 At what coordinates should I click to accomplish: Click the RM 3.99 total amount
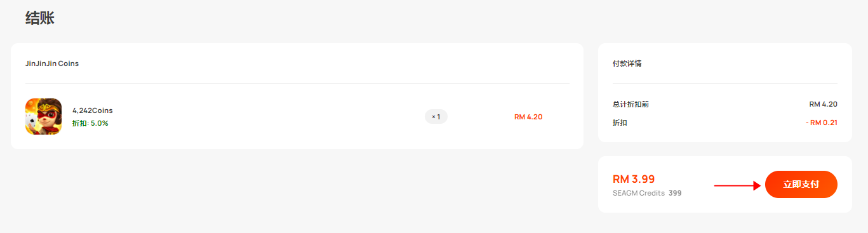point(634,179)
